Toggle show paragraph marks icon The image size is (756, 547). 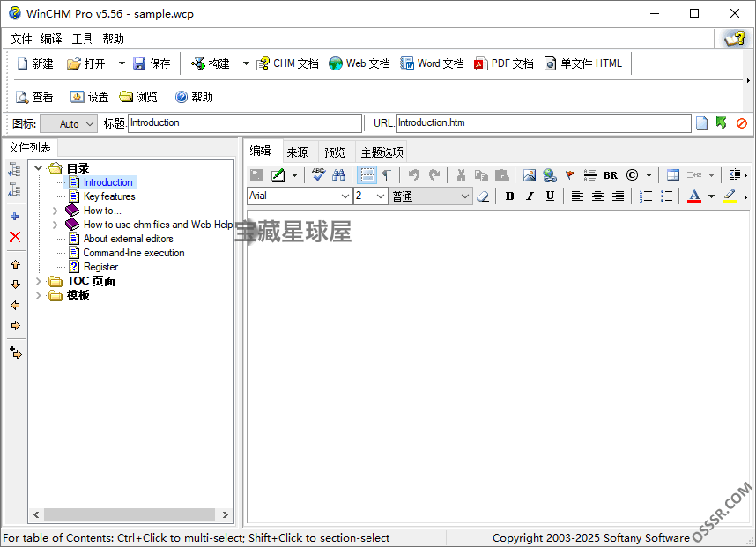(x=387, y=174)
